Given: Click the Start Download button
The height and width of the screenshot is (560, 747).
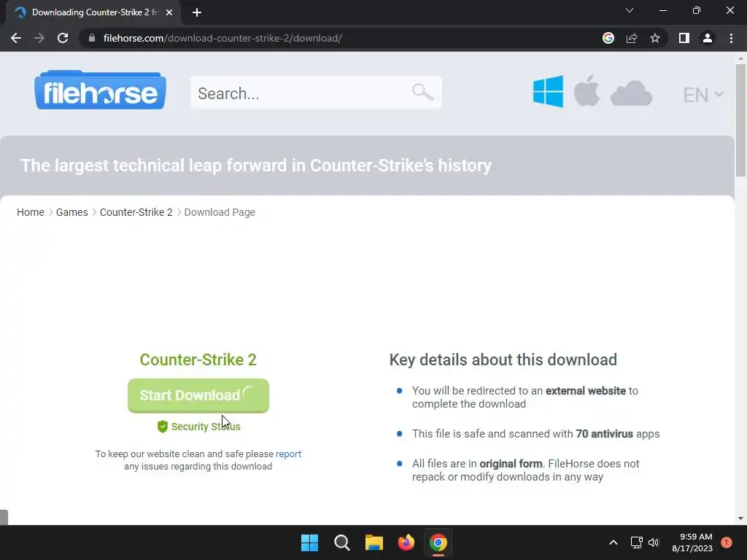Looking at the screenshot, I should point(198,395).
